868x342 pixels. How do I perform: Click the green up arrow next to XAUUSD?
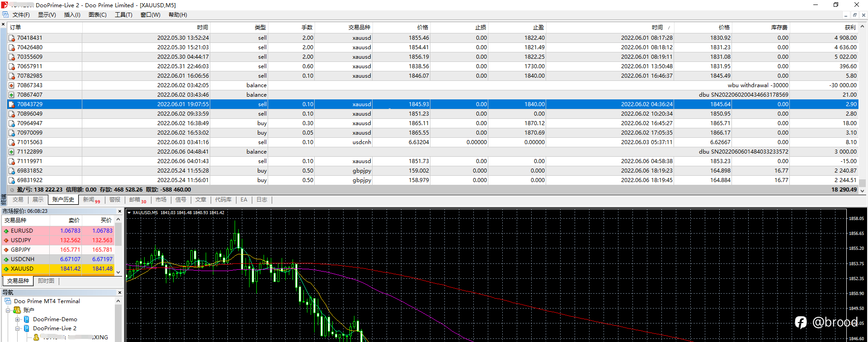(x=6, y=269)
